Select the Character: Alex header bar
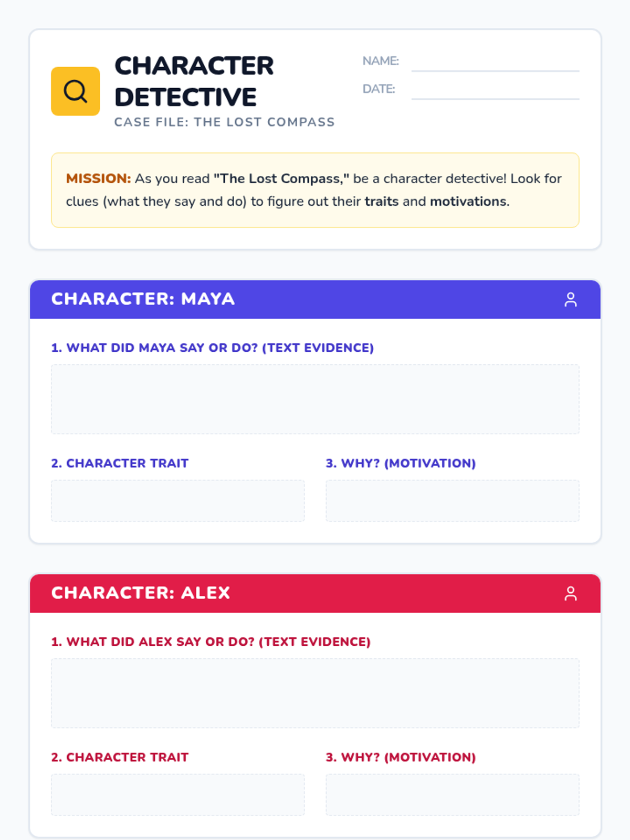Viewport: 630px width, 840px height. [315, 593]
